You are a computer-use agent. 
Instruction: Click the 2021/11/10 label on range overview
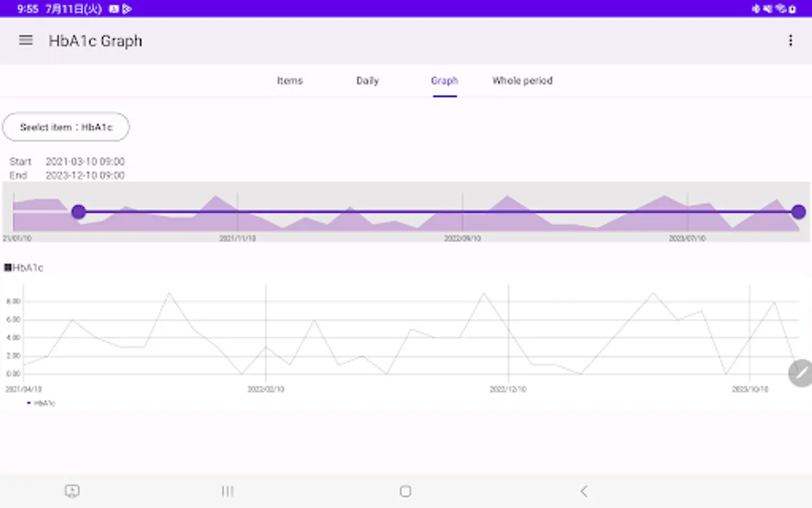coord(237,239)
